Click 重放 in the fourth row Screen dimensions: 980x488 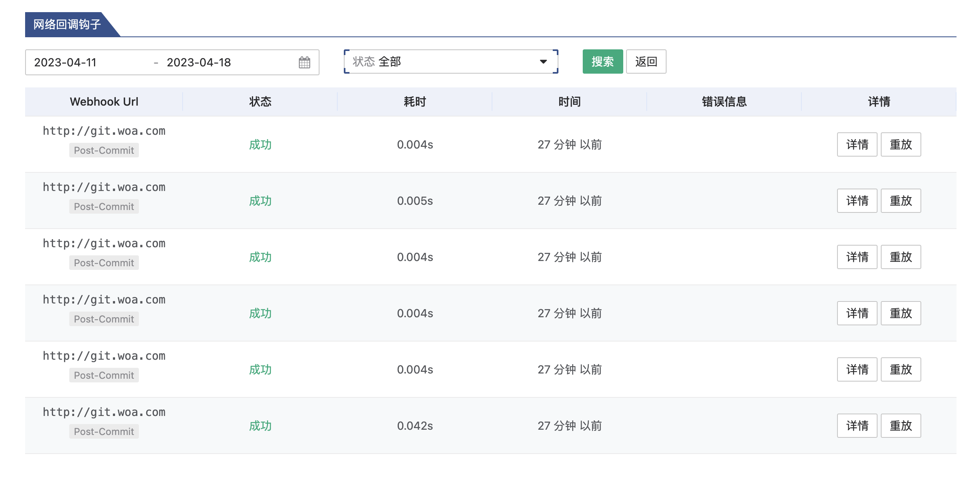pyautogui.click(x=900, y=313)
